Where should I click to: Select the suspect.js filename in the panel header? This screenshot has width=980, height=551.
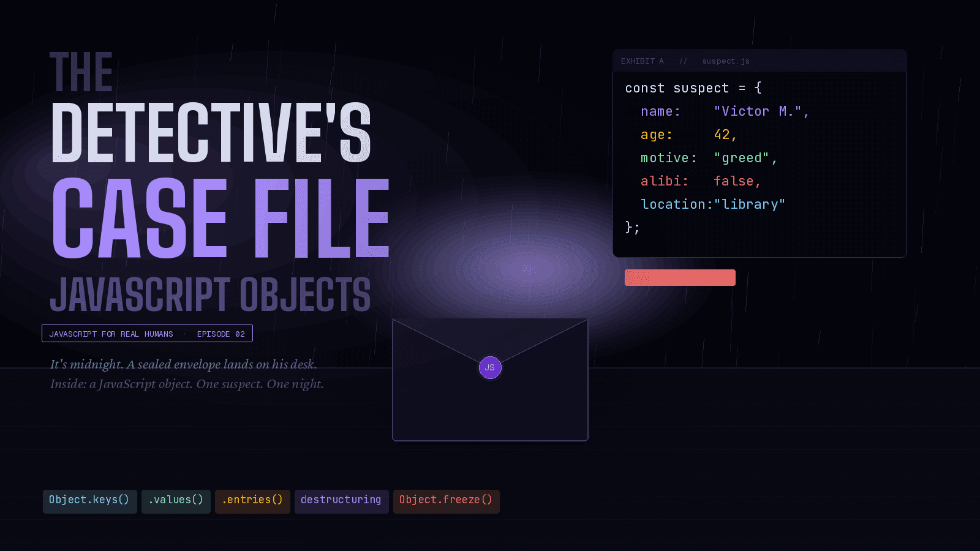pyautogui.click(x=726, y=61)
